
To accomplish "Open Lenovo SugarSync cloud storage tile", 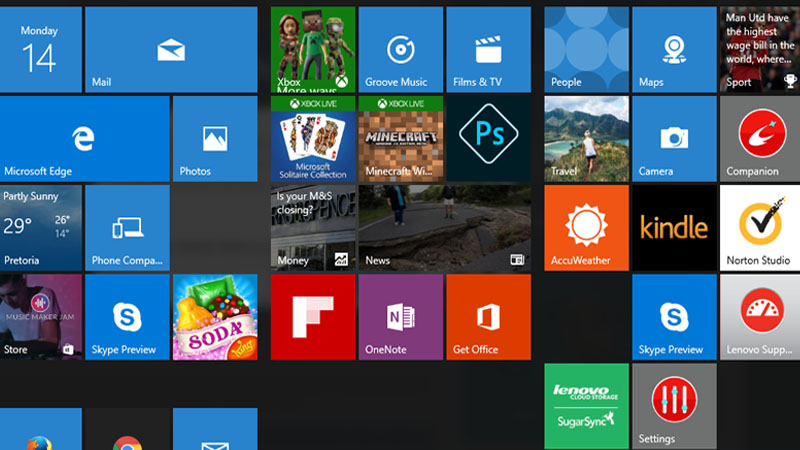I will coord(586,406).
